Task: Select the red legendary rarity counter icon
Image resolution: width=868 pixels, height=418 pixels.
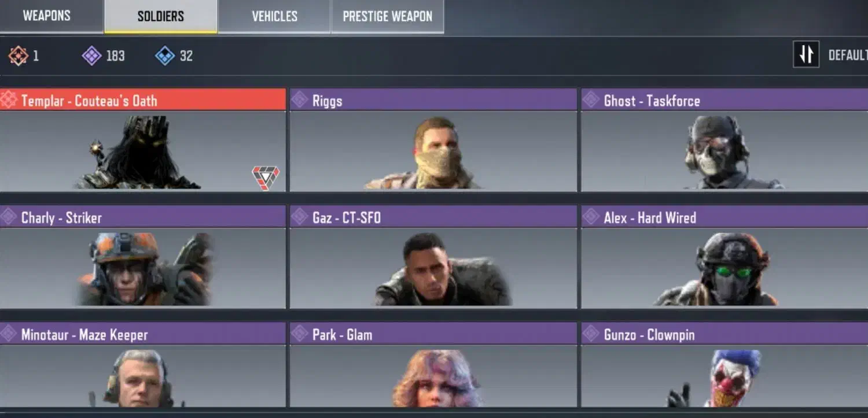Action: (x=18, y=56)
